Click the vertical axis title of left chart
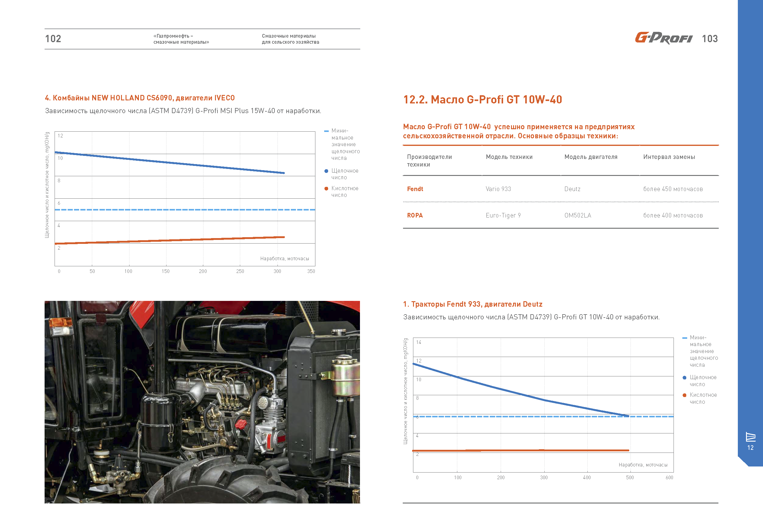This screenshot has height=532, width=763. click(47, 185)
